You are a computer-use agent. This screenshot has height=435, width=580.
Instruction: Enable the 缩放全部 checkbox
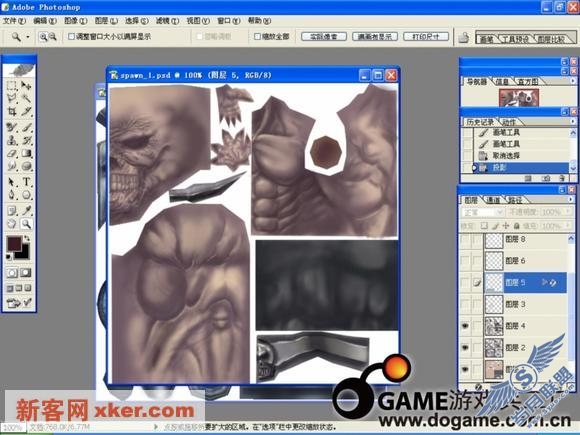coord(257,36)
